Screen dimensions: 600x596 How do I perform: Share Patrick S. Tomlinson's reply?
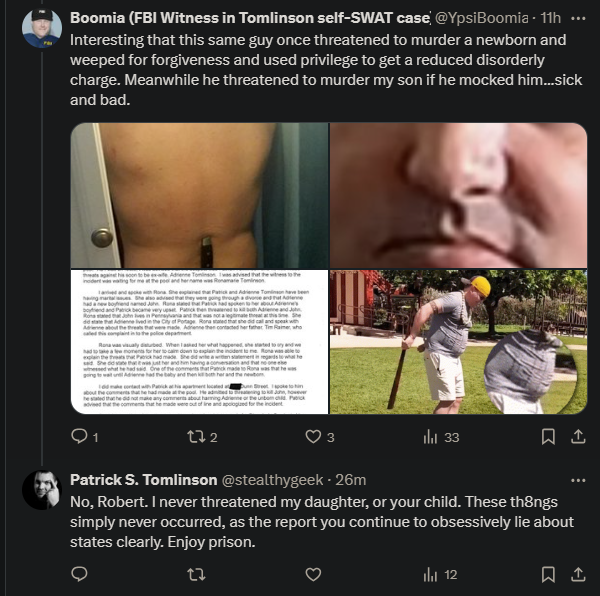point(578,574)
